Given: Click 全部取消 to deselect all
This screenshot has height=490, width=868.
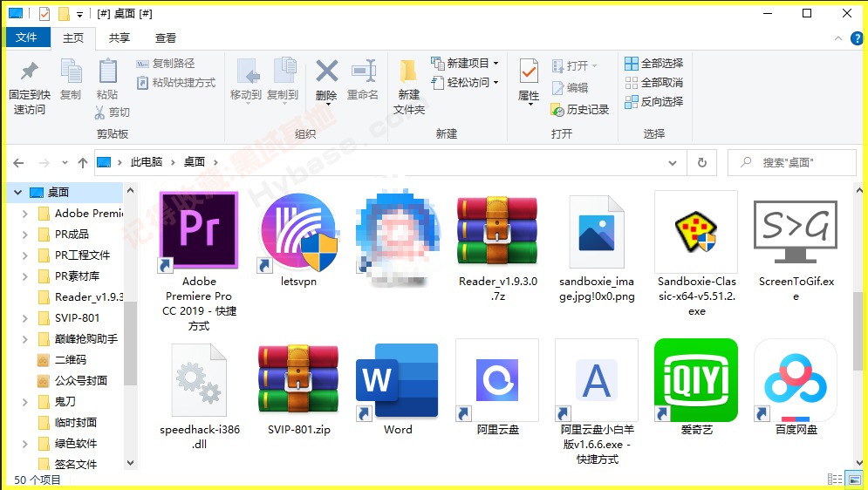Looking at the screenshot, I should (654, 83).
